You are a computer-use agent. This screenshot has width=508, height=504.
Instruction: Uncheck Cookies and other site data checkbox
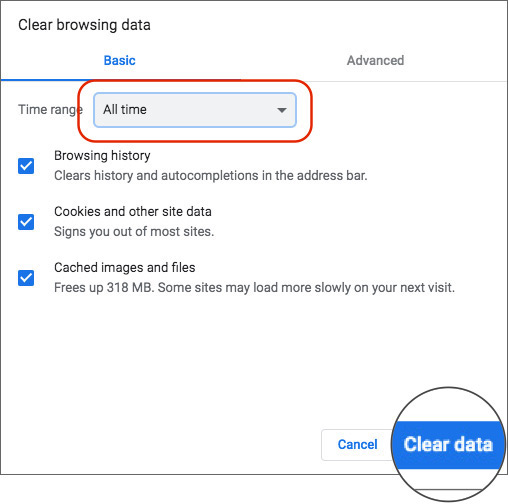coord(26,222)
